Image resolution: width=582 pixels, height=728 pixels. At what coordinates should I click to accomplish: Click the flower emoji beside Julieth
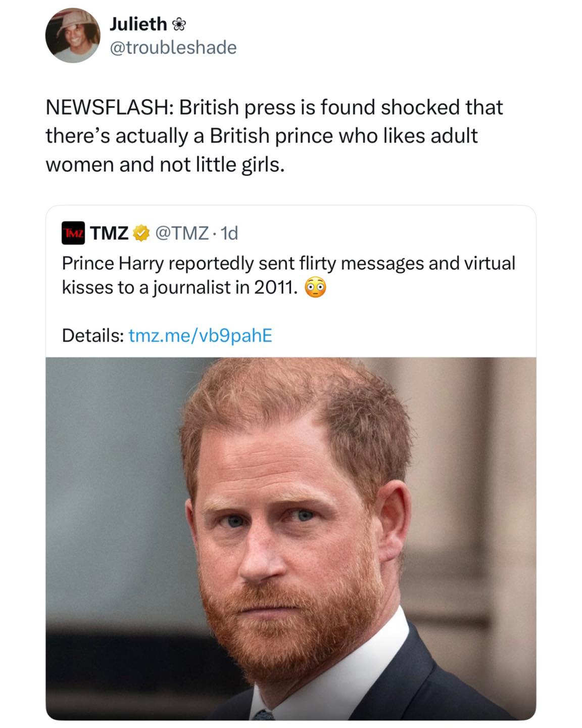[179, 24]
